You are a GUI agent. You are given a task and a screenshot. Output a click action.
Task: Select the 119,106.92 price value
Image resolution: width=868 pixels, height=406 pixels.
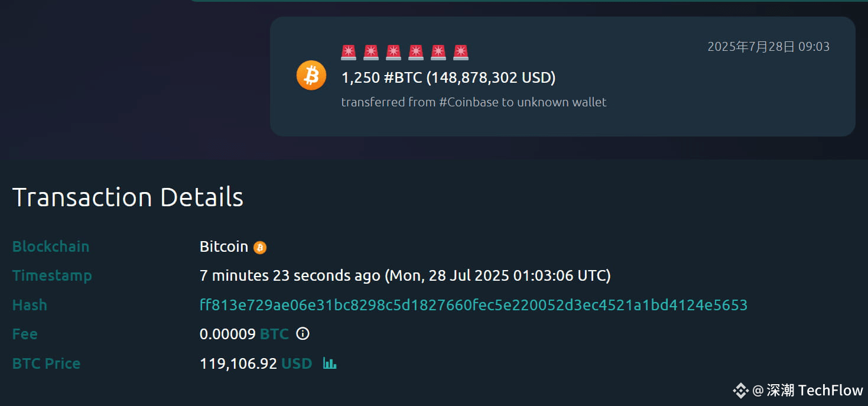tap(238, 363)
